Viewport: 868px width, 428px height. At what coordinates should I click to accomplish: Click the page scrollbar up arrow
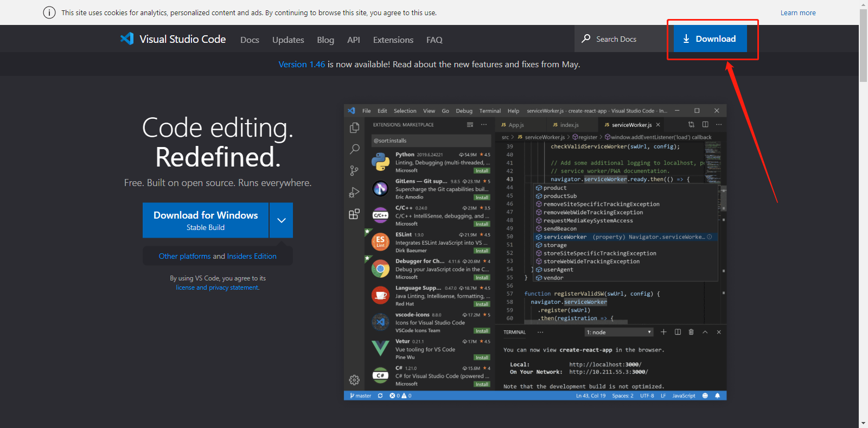click(x=863, y=4)
